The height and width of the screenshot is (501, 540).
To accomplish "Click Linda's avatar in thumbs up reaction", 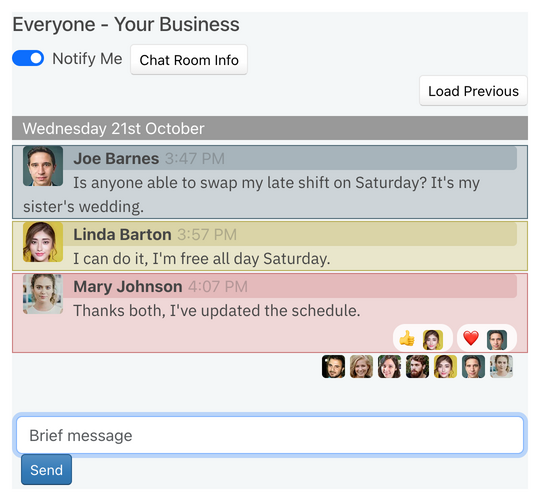I will tap(433, 340).
